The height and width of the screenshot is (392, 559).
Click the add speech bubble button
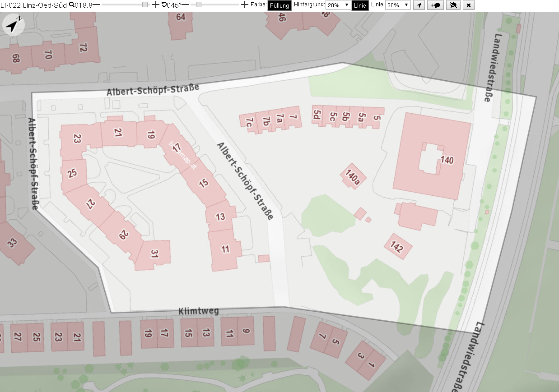point(435,5)
